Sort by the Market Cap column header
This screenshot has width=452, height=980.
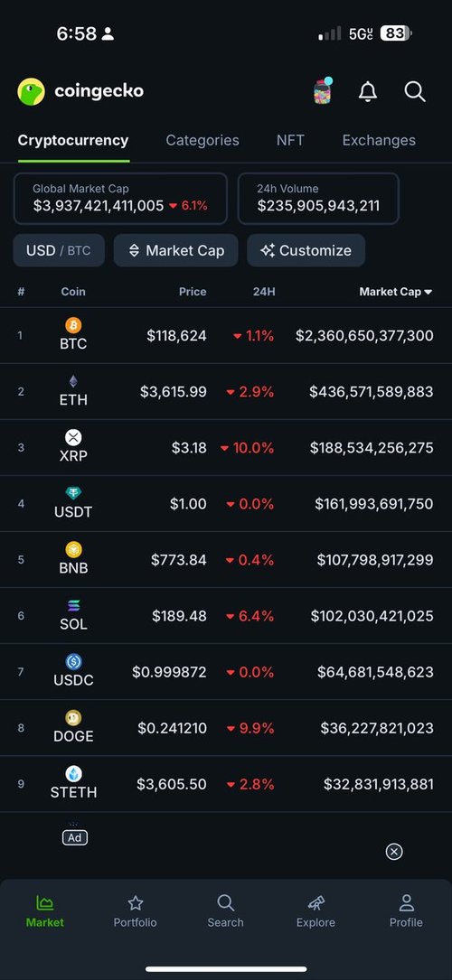396,292
